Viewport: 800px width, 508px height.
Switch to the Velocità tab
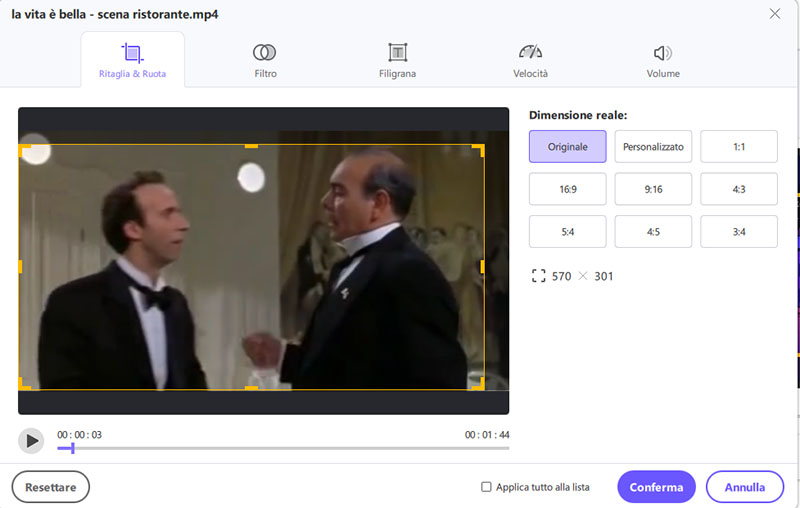point(530,61)
